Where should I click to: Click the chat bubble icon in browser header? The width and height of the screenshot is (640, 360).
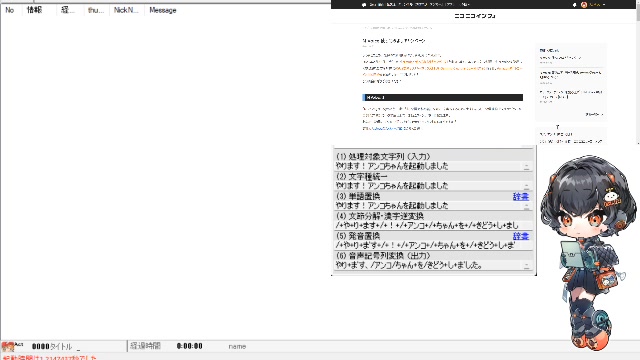[363, 5]
